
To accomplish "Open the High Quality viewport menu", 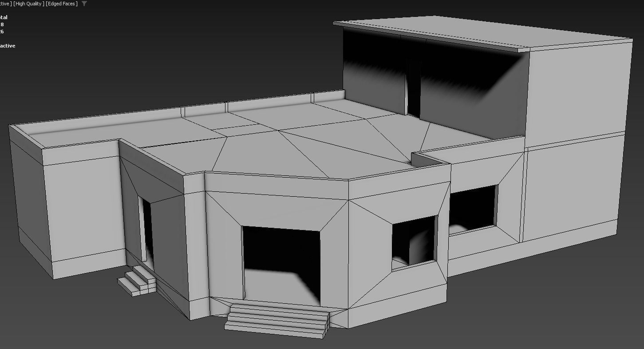I will tap(28, 4).
